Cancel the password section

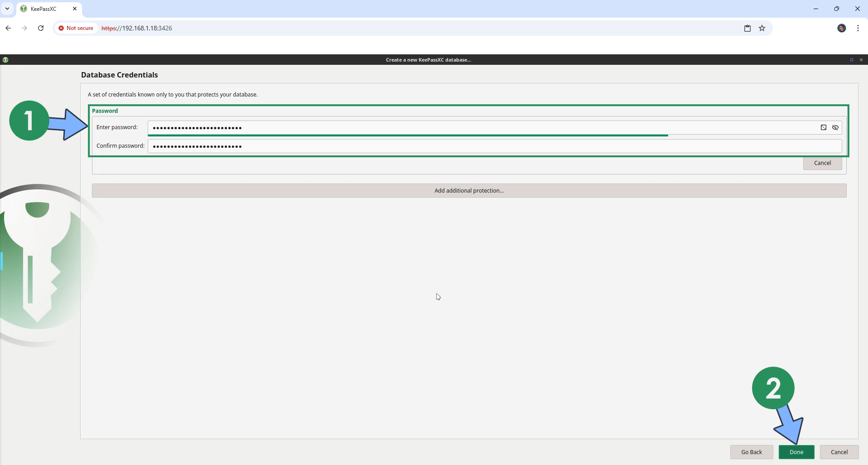tap(822, 163)
